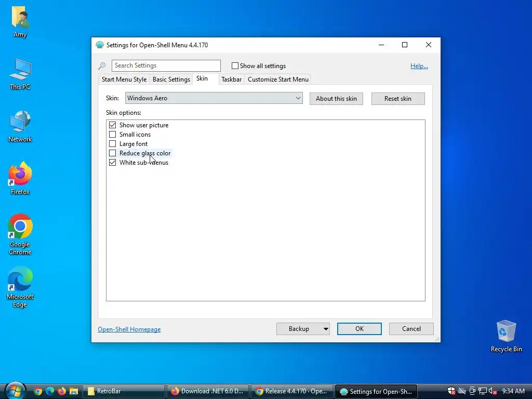Click the Reset skin button
532x399 pixels.
[x=398, y=99]
